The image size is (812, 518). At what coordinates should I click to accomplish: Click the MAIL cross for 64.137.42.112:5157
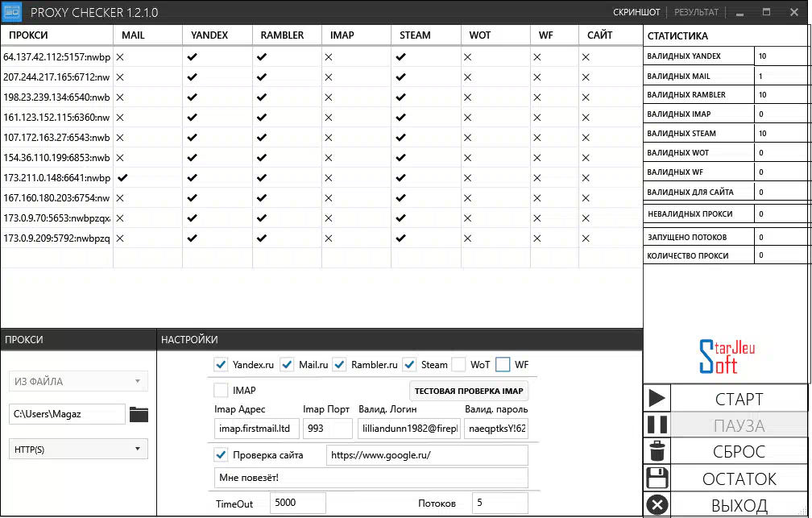pos(120,57)
